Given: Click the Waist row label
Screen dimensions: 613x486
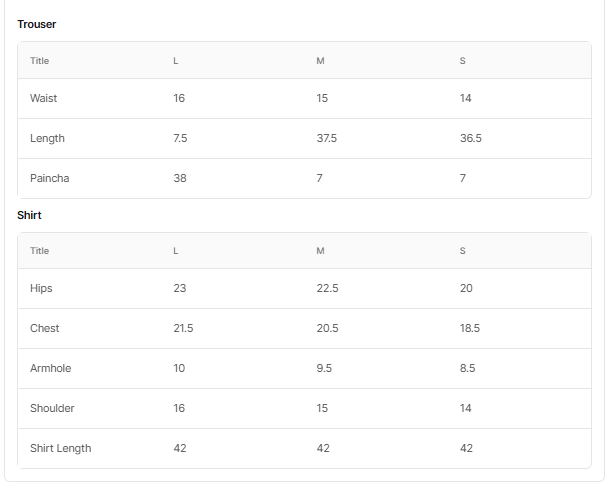Looking at the screenshot, I should 43,98.
